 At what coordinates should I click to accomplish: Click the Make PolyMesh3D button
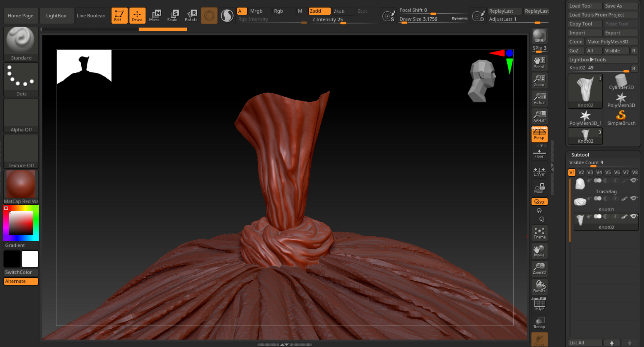tap(612, 42)
